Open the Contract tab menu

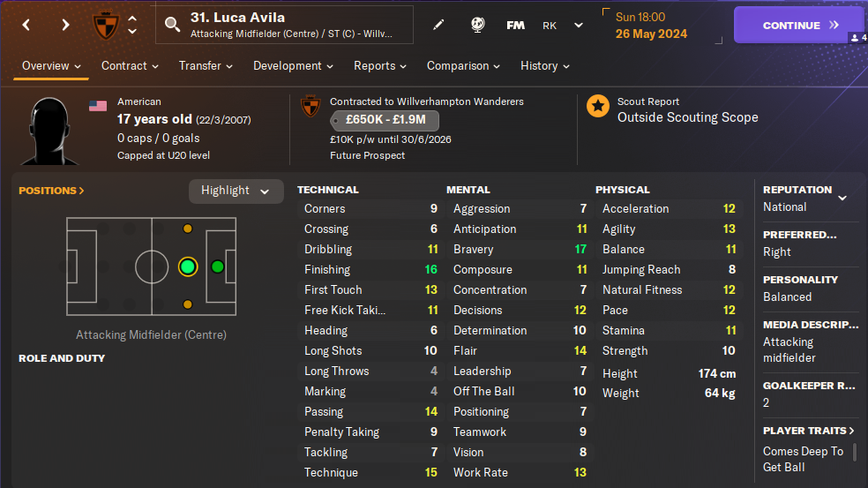[130, 66]
